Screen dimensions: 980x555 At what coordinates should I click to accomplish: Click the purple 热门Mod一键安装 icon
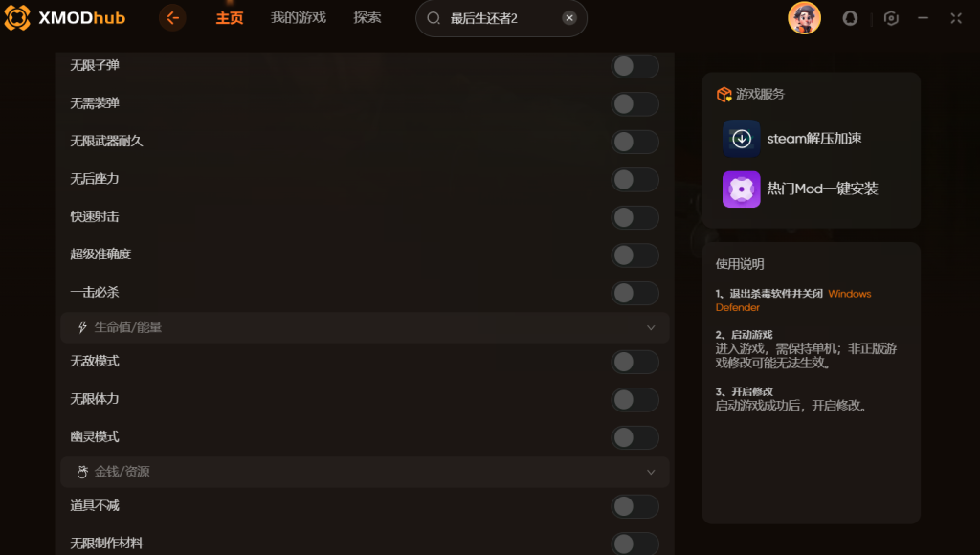click(x=742, y=189)
